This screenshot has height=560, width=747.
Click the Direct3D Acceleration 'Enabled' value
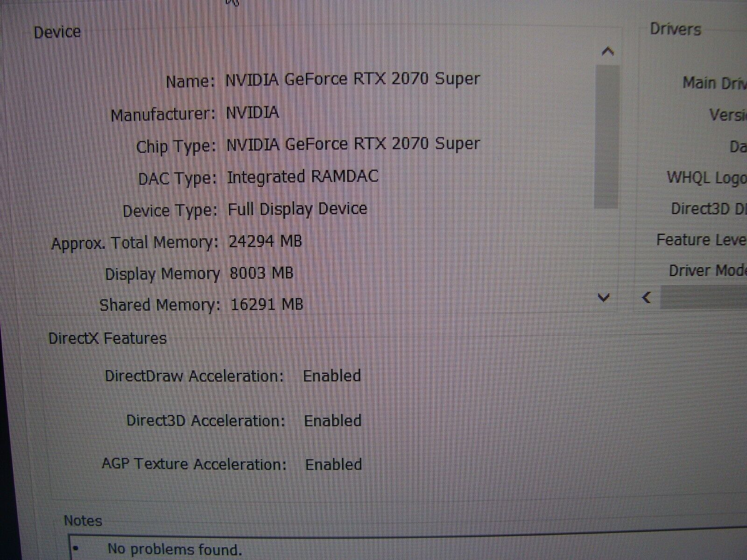pyautogui.click(x=333, y=420)
